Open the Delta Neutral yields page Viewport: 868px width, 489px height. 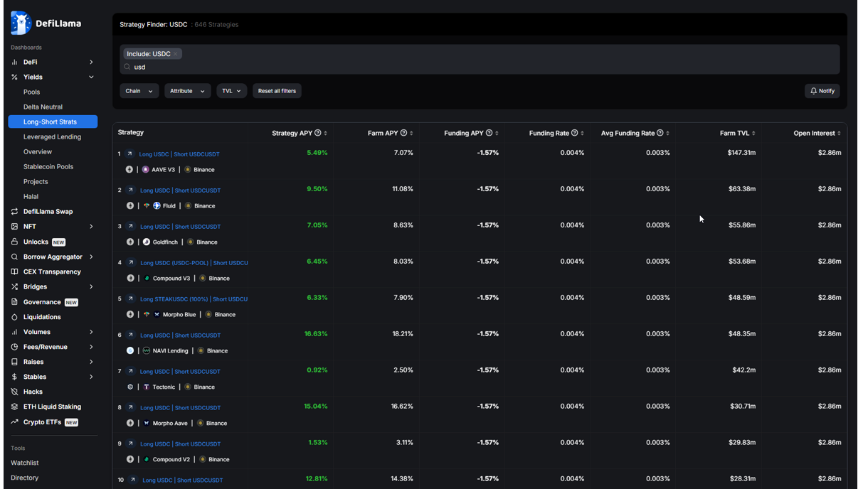coord(43,107)
